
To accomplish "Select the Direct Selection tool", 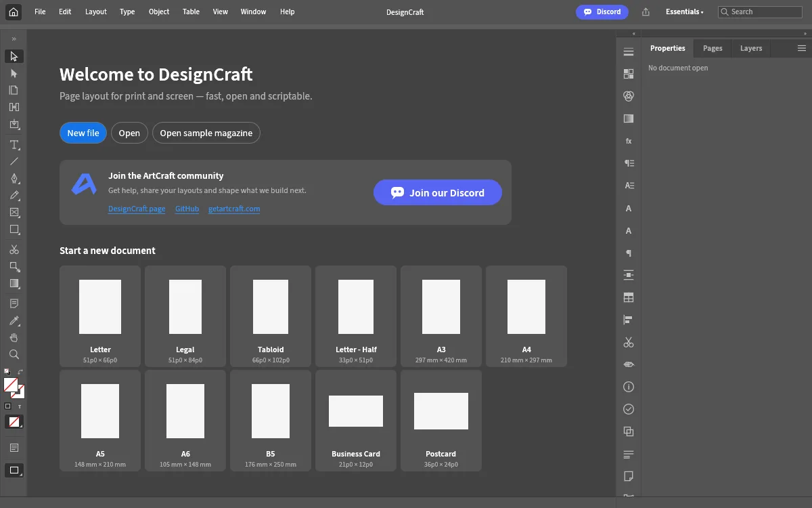I will (x=14, y=73).
